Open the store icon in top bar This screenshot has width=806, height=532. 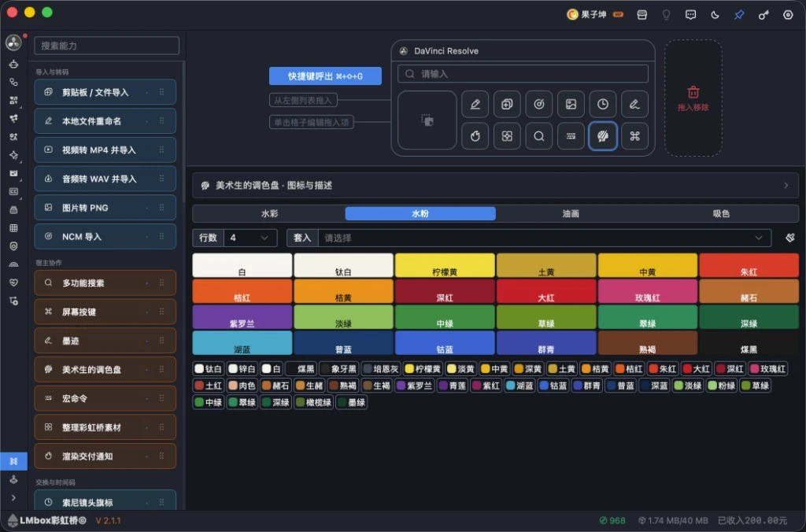pyautogui.click(x=642, y=15)
